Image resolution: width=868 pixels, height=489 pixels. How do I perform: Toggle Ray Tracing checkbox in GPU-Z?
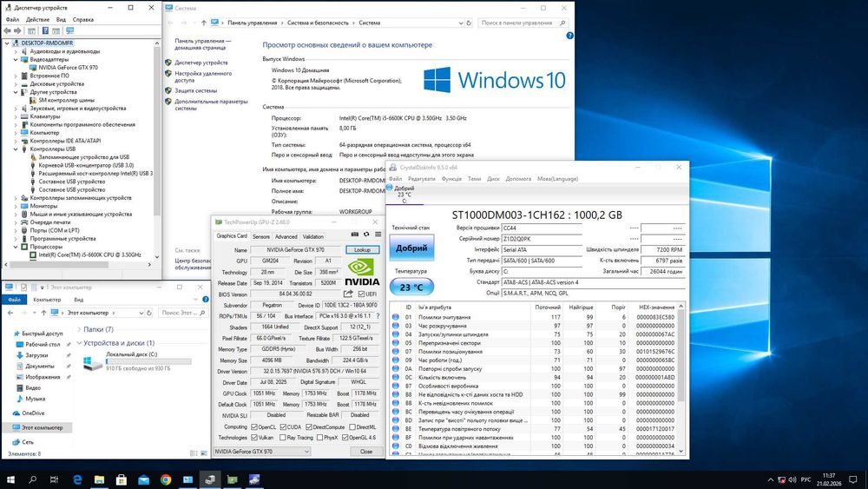283,438
